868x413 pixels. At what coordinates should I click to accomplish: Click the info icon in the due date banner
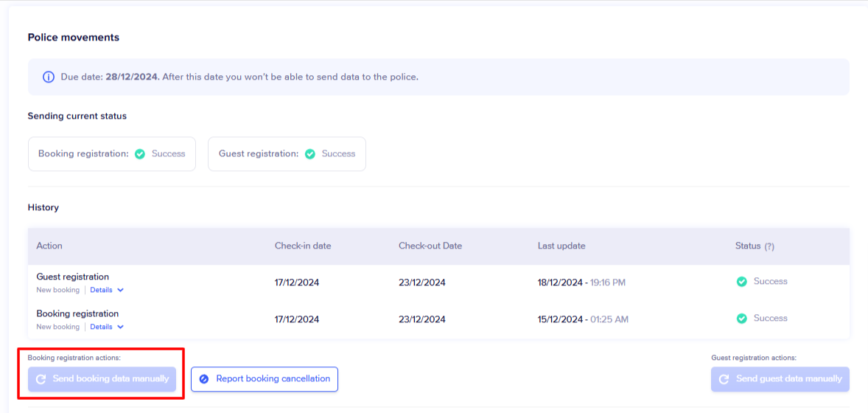[x=49, y=77]
